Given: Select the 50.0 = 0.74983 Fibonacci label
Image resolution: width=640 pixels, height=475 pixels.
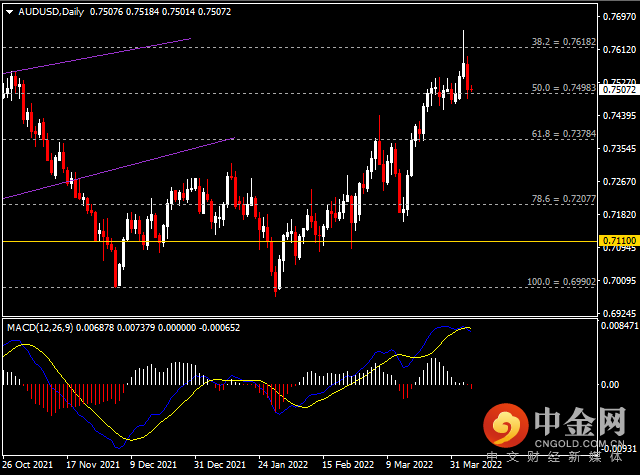Looking at the screenshot, I should (x=564, y=88).
